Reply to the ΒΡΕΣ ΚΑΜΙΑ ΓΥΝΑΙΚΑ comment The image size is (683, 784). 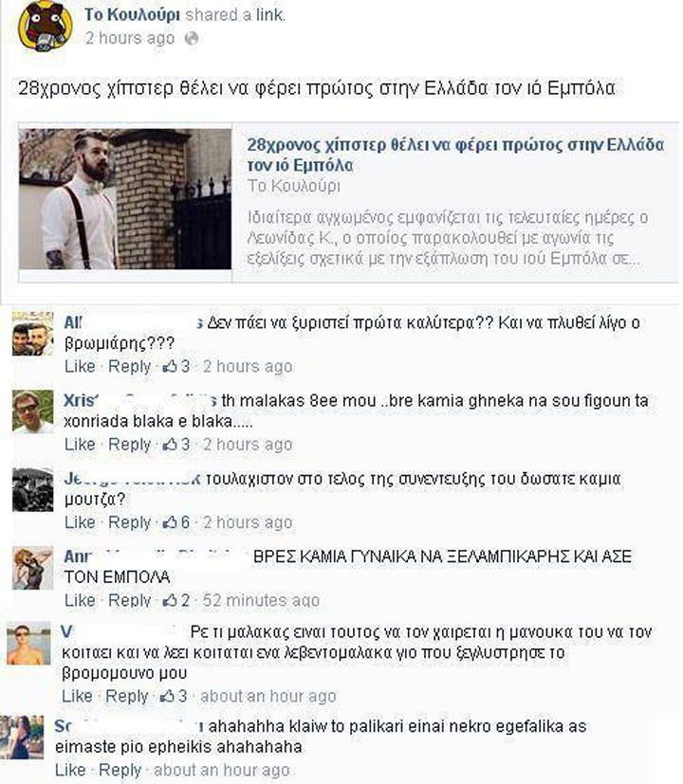point(130,600)
